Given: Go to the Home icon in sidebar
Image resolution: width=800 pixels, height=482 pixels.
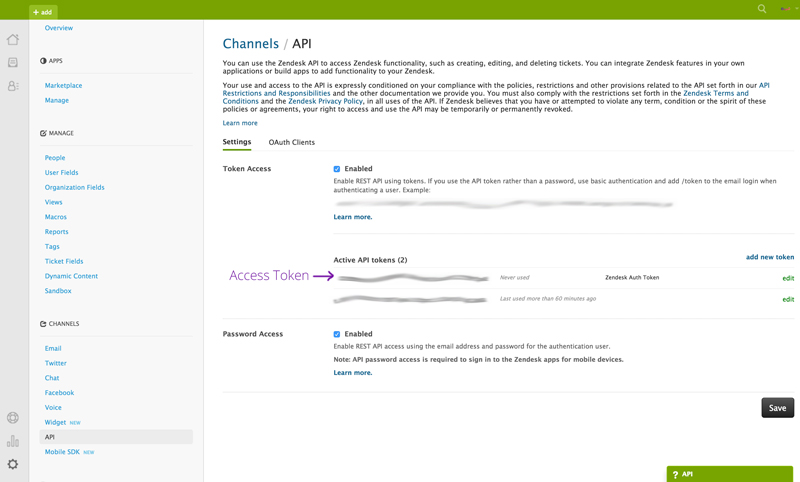Looking at the screenshot, I should click(13, 40).
